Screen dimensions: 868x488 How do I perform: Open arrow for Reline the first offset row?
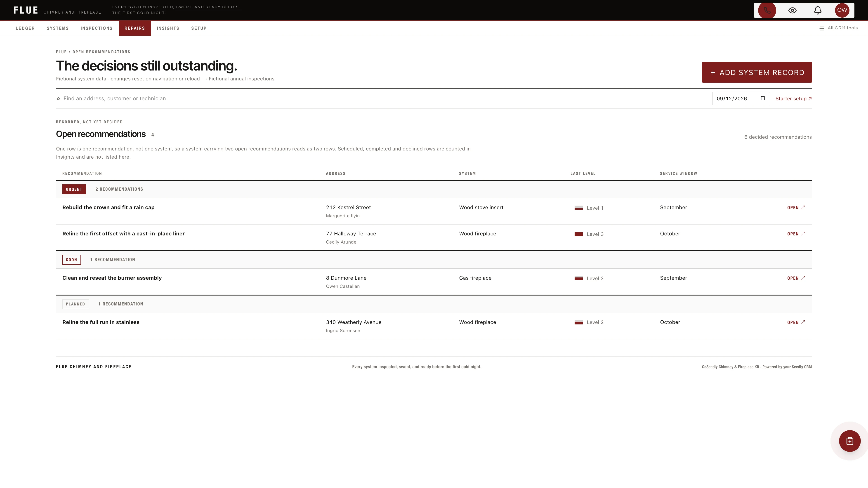click(x=796, y=234)
